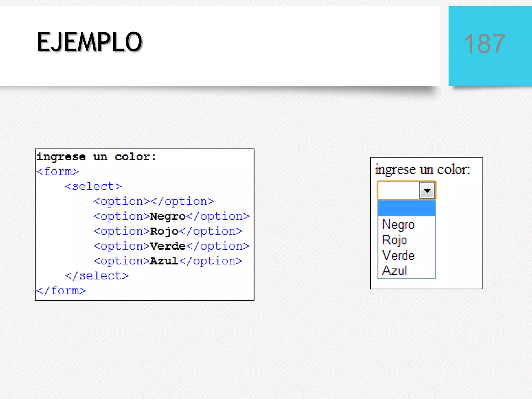Click the Verde option line in code
Image resolution: width=532 pixels, height=399 pixels.
coord(171,246)
